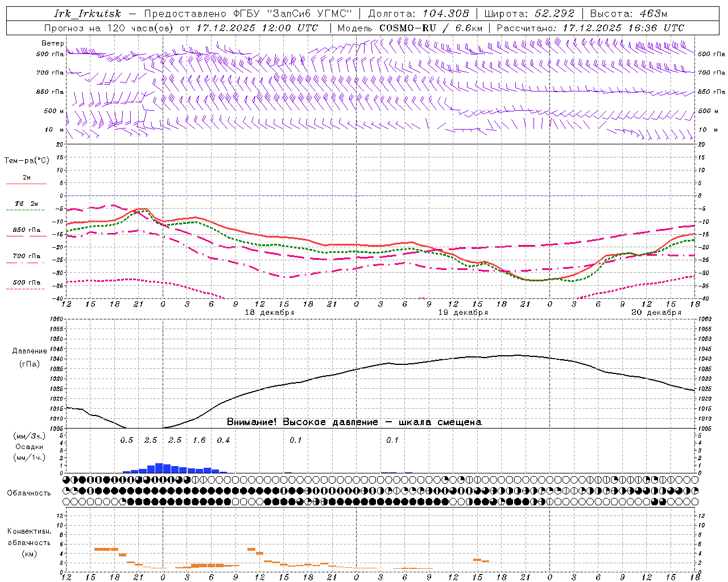The height and width of the screenshot is (582, 728).
Task: Click the calculation time "16:36 UTC"
Action: pyautogui.click(x=654, y=28)
